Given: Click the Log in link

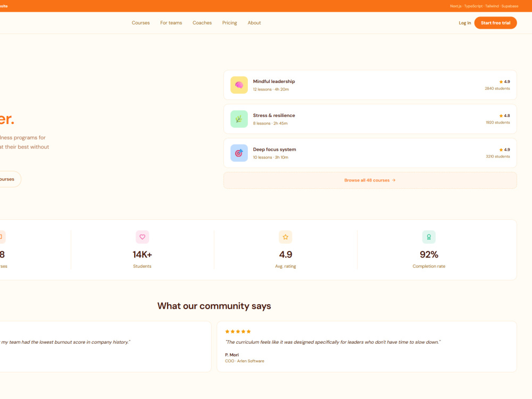Looking at the screenshot, I should tap(464, 23).
